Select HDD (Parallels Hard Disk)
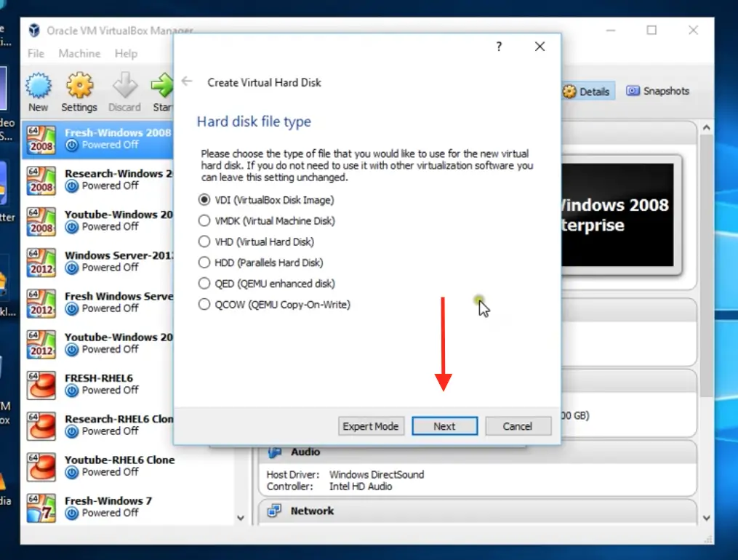Image resolution: width=738 pixels, height=560 pixels. [204, 263]
